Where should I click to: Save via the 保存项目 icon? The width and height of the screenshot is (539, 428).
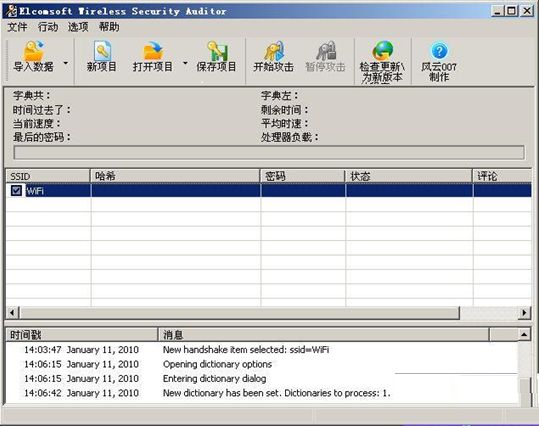pos(217,57)
